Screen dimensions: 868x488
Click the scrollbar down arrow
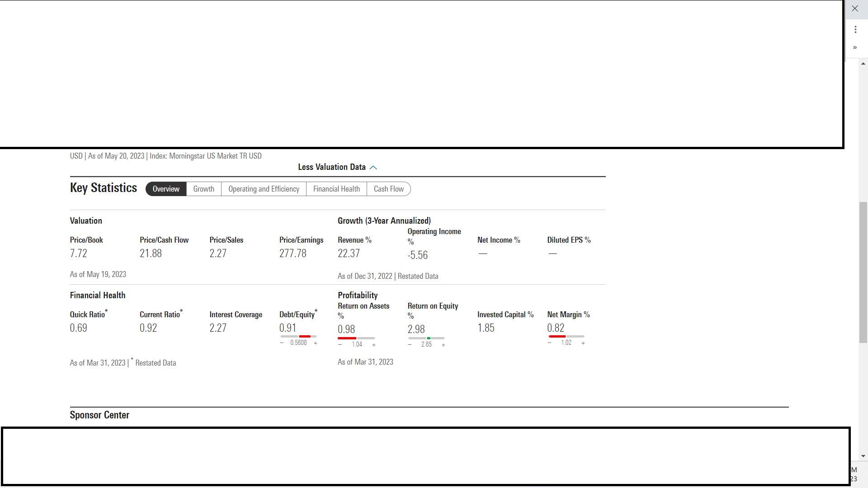click(x=863, y=456)
